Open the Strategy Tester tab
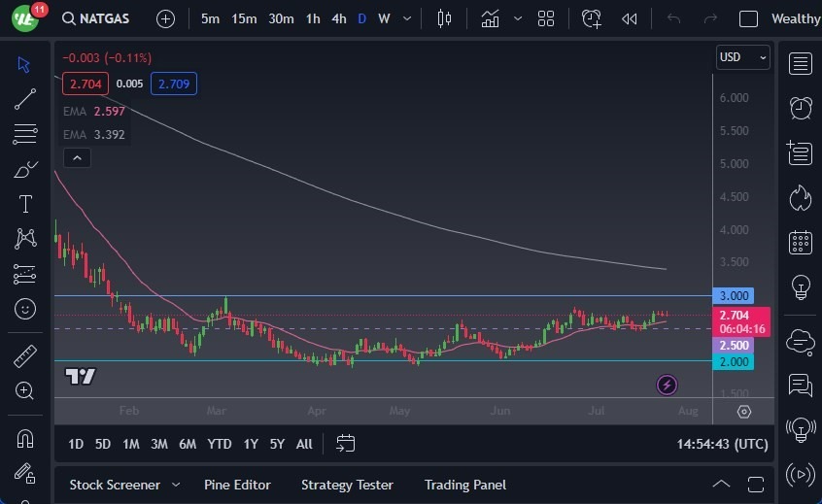 click(x=347, y=485)
